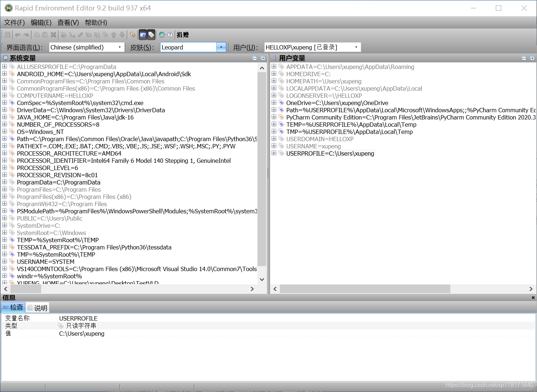Expand the user OneDrive variable node
The image size is (537, 392).
[274, 103]
